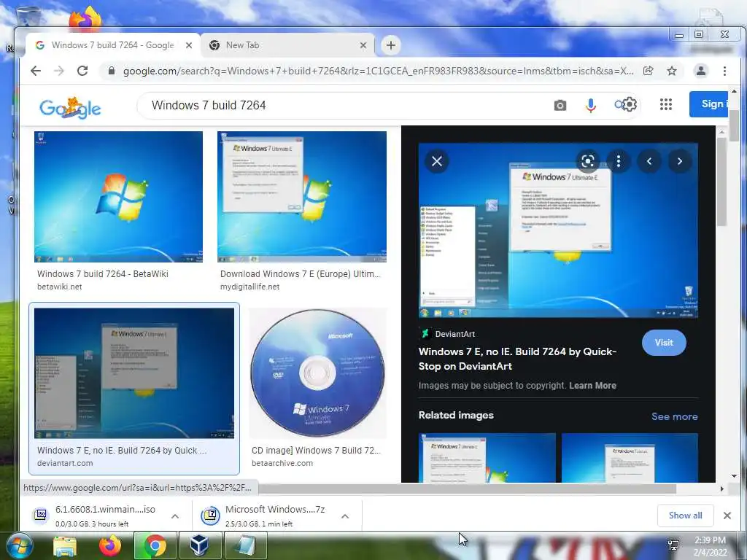Search inside image with the lens icon
747x560 pixels.
coord(588,161)
